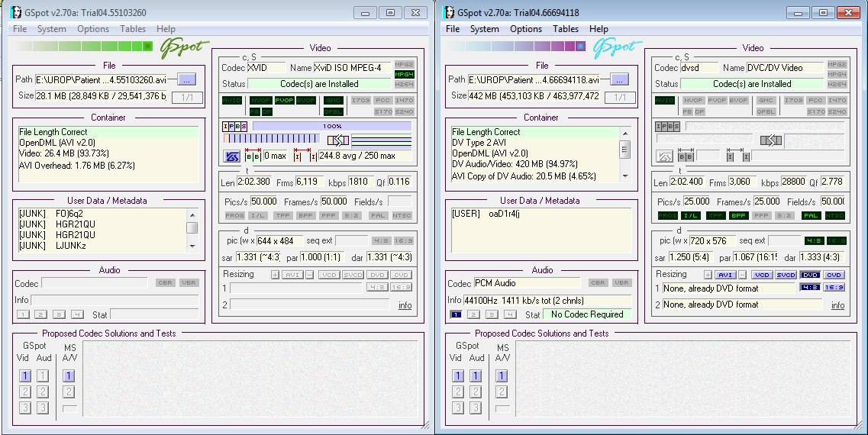Viewport: 868px width, 435px height.
Task: Click the frame sequence arrow icon in XVID window
Action: 337,140
